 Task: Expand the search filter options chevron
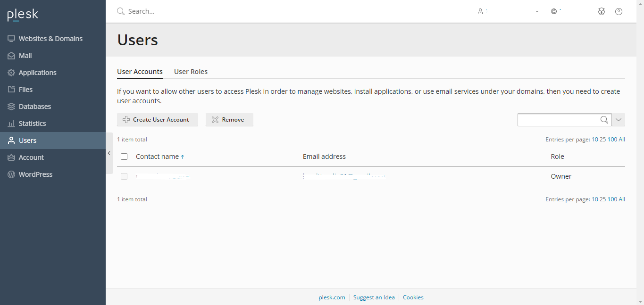tap(619, 120)
